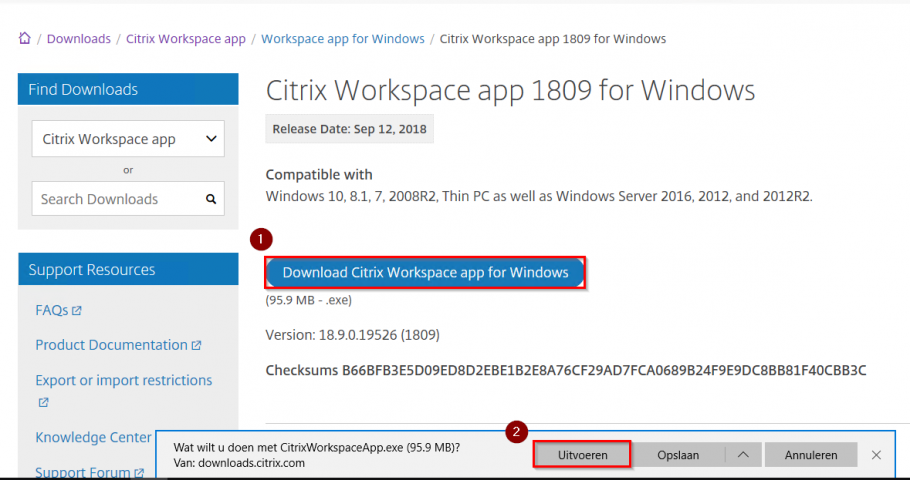Click Uitvoeren to run the download
Viewport: 910px width, 480px height.
pyautogui.click(x=582, y=454)
